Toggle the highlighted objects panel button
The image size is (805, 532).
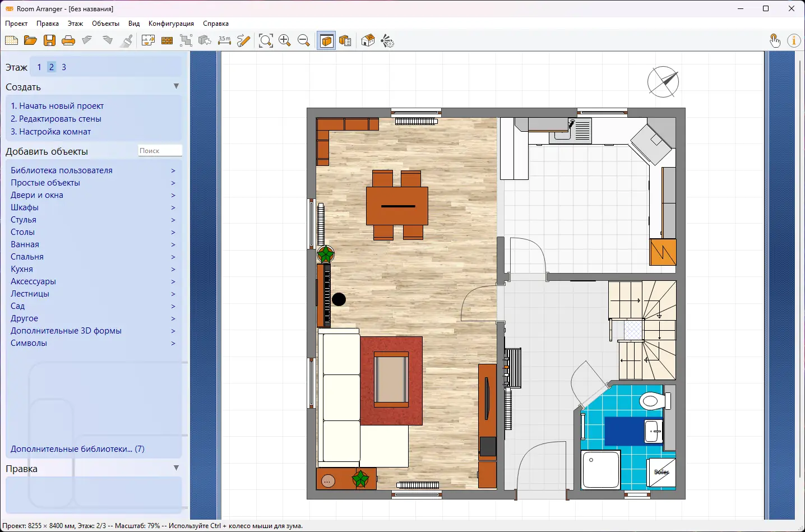click(x=326, y=40)
